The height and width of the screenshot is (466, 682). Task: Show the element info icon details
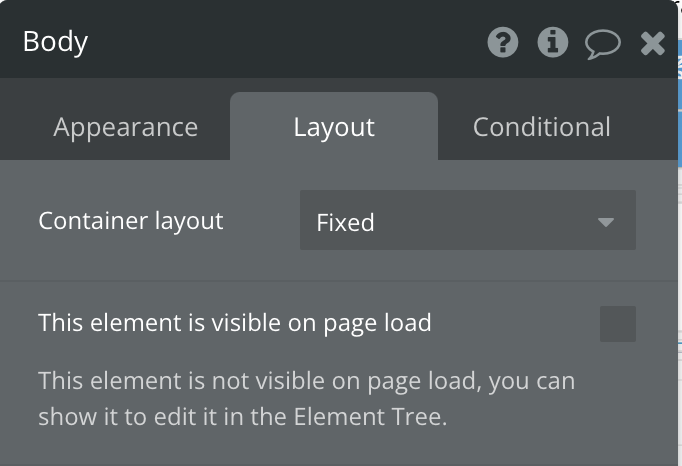pos(553,42)
